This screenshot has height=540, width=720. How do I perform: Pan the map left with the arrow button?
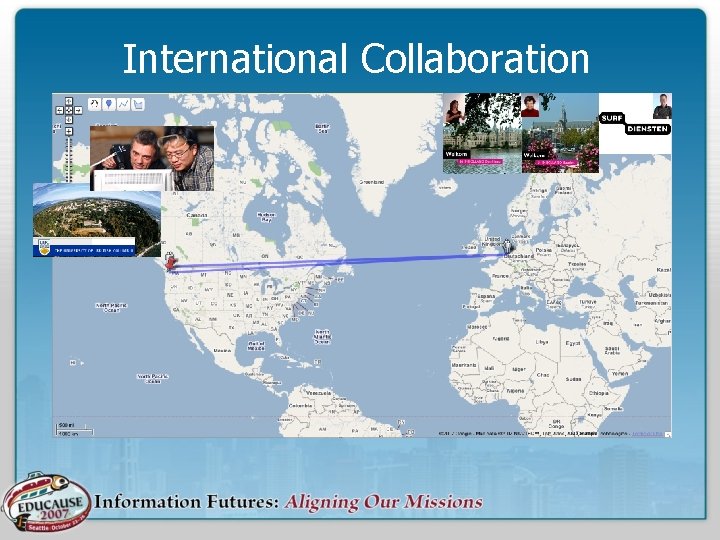coord(59,110)
